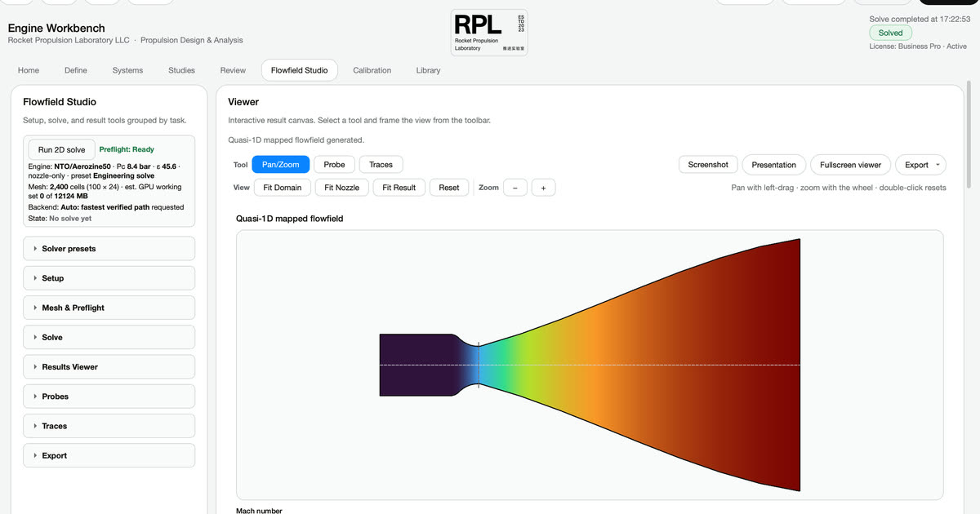Click the page vertical scrollbar
The height and width of the screenshot is (514, 980).
pyautogui.click(x=969, y=135)
